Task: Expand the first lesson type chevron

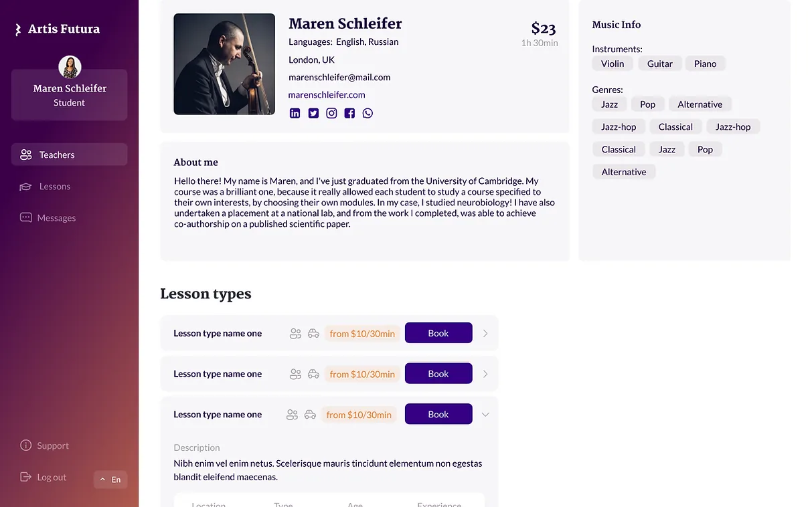Action: [x=485, y=333]
